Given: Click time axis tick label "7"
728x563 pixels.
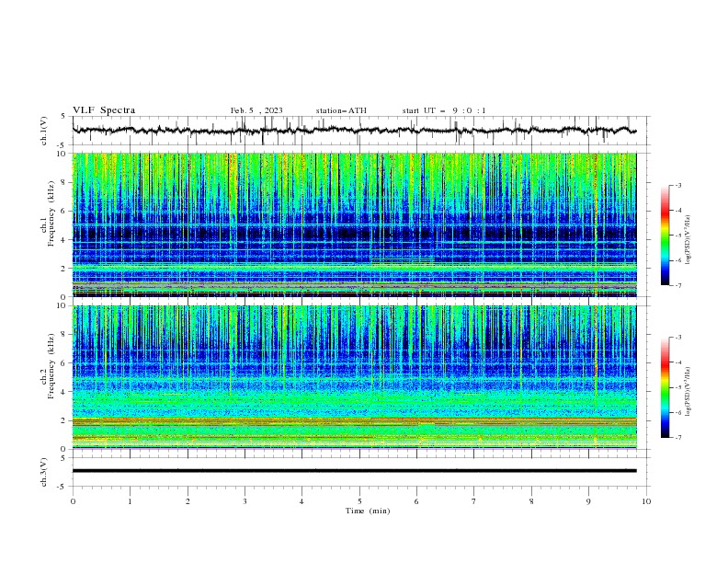Looking at the screenshot, I should tap(474, 501).
